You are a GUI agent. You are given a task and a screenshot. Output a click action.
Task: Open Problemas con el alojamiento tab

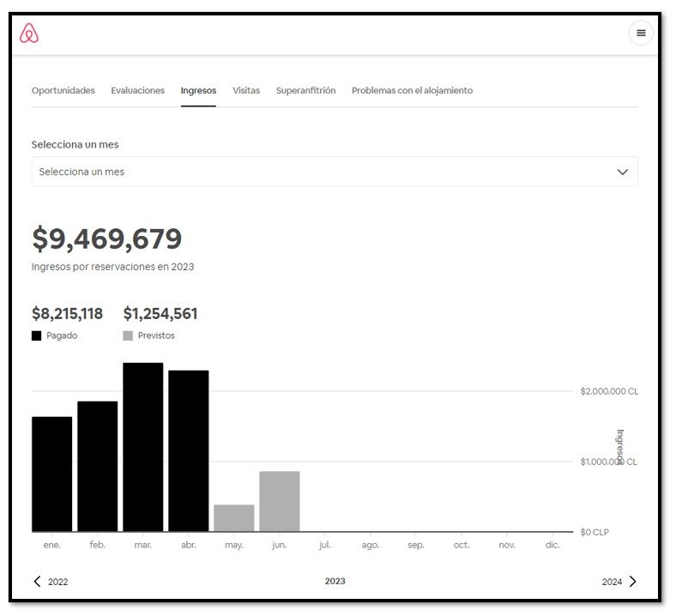click(x=412, y=90)
